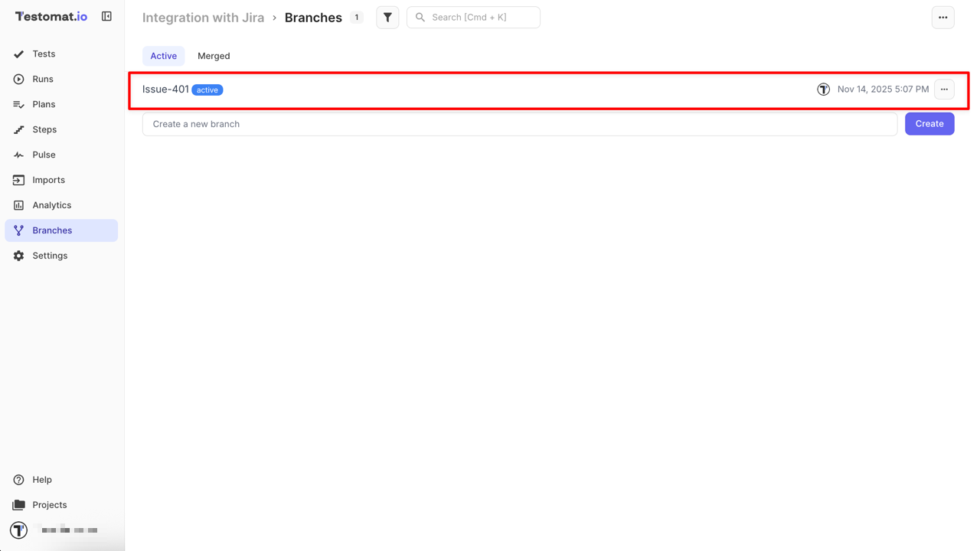Select the Active tab

(x=163, y=56)
